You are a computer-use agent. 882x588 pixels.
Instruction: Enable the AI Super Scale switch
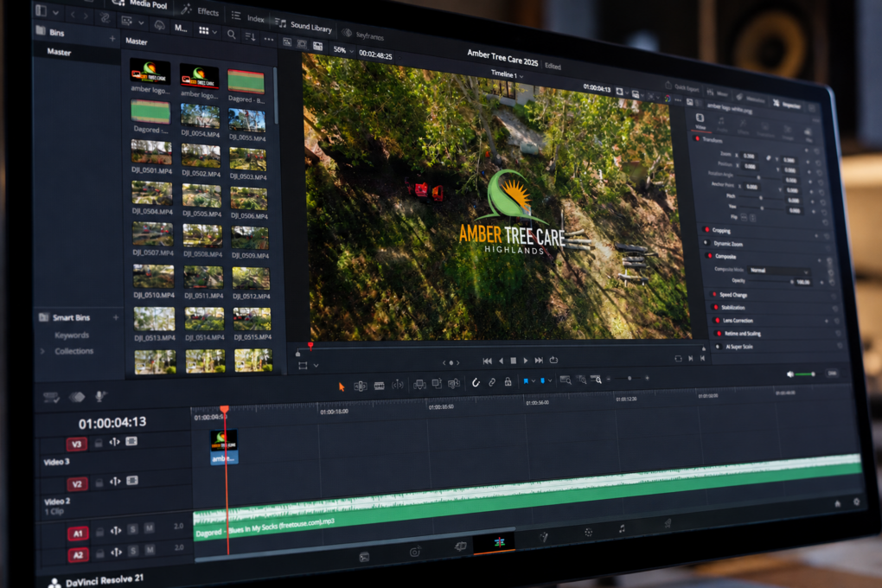718,347
